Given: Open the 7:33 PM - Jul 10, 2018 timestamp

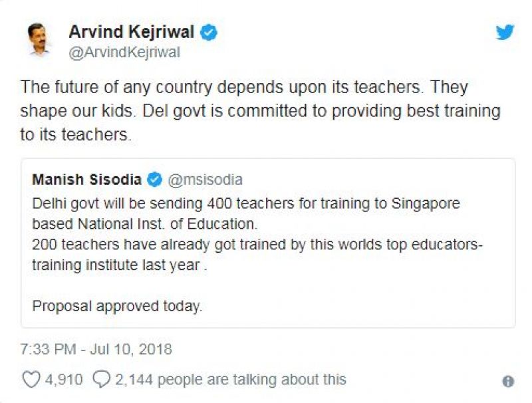Looking at the screenshot, I should pos(96,348).
